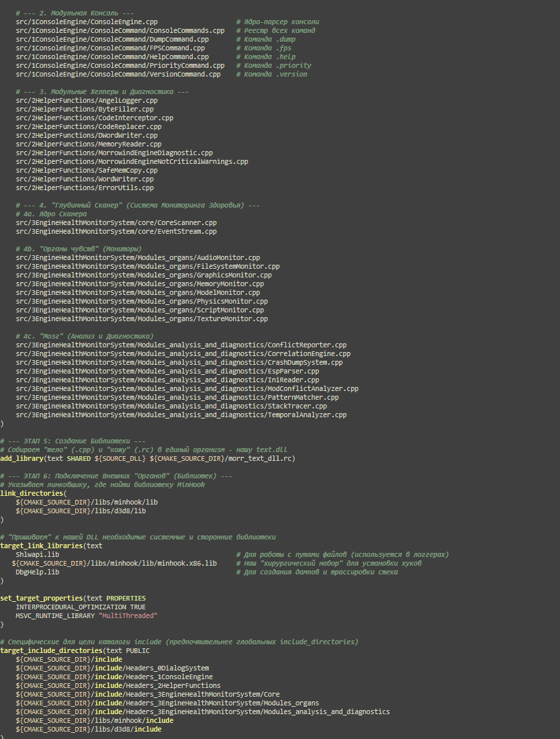
Task: Click the AudioMonitor.cpp source line
Action: [x=138, y=257]
